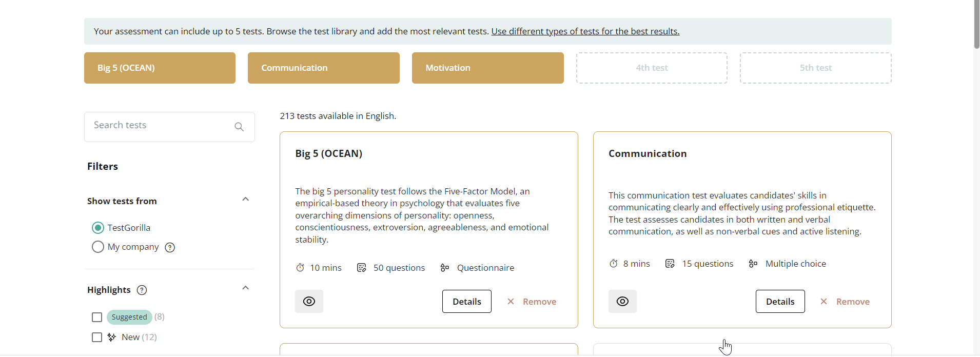Collapse the Show tests from section

coord(246,200)
